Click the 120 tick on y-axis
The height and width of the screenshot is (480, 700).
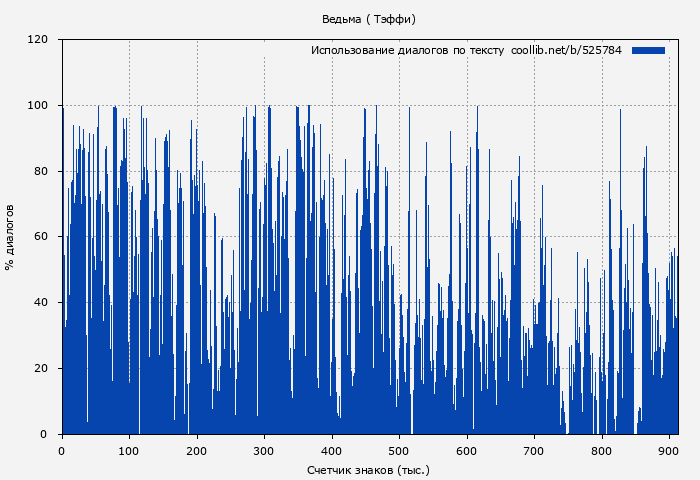point(38,40)
